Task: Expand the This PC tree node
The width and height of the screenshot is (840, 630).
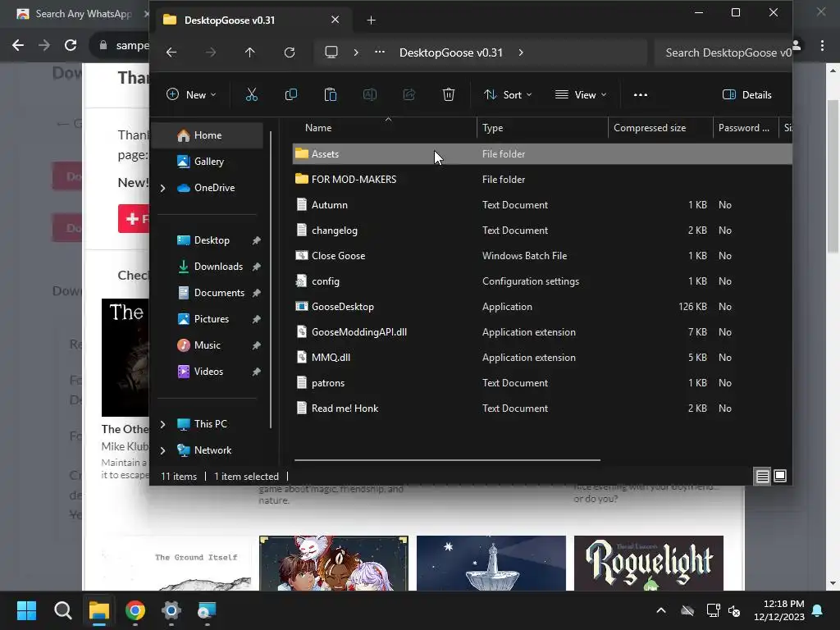Action: click(x=163, y=424)
